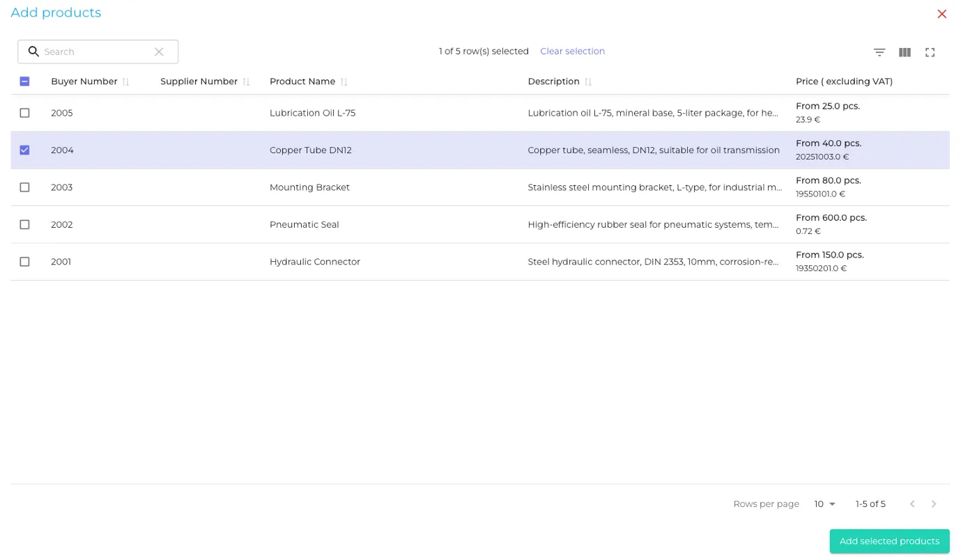Go to the next page arrow

tap(934, 504)
